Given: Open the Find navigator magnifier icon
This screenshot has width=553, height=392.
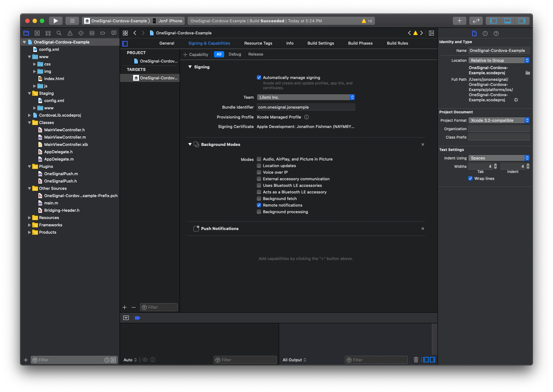Looking at the screenshot, I should click(59, 33).
